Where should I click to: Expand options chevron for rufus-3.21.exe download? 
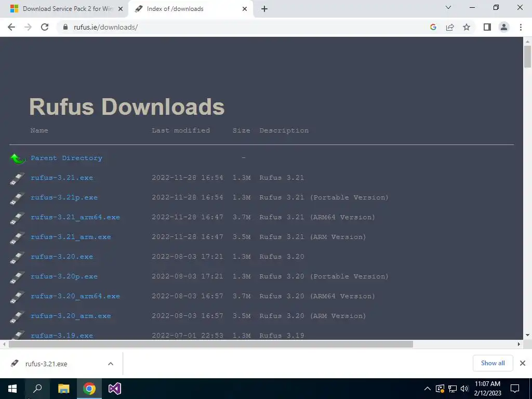[111, 364]
